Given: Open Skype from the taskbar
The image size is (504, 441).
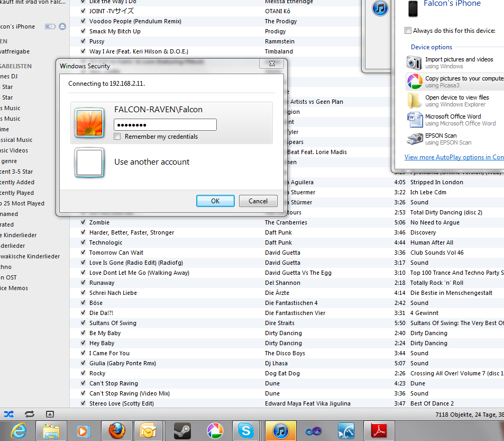Looking at the screenshot, I should pyautogui.click(x=246, y=431).
